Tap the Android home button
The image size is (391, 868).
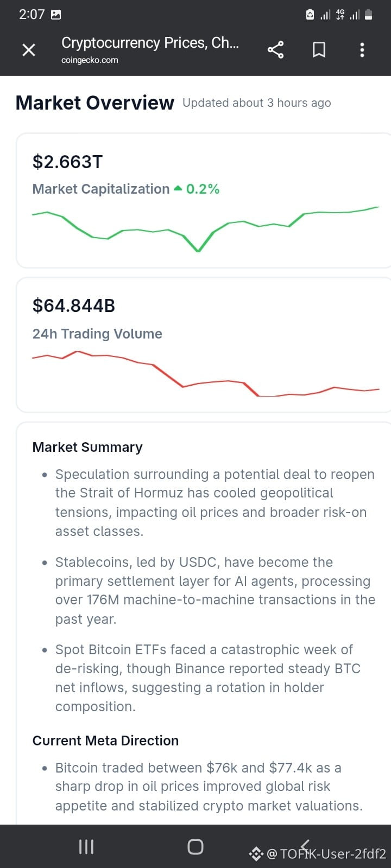pos(195,846)
